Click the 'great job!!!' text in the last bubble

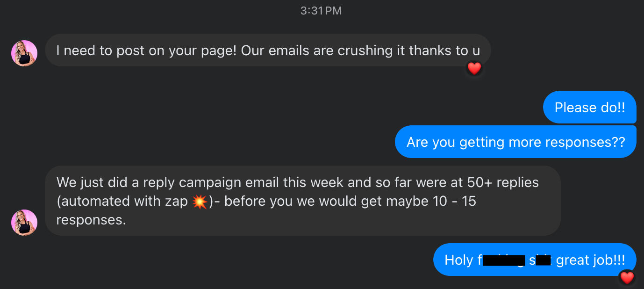(x=590, y=260)
